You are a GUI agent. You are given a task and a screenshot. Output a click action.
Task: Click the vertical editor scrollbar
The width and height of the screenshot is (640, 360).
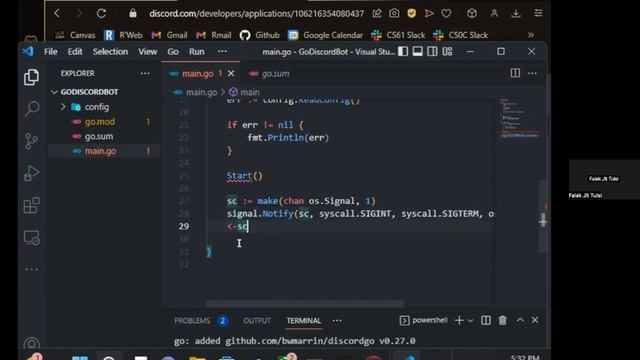pyautogui.click(x=543, y=216)
